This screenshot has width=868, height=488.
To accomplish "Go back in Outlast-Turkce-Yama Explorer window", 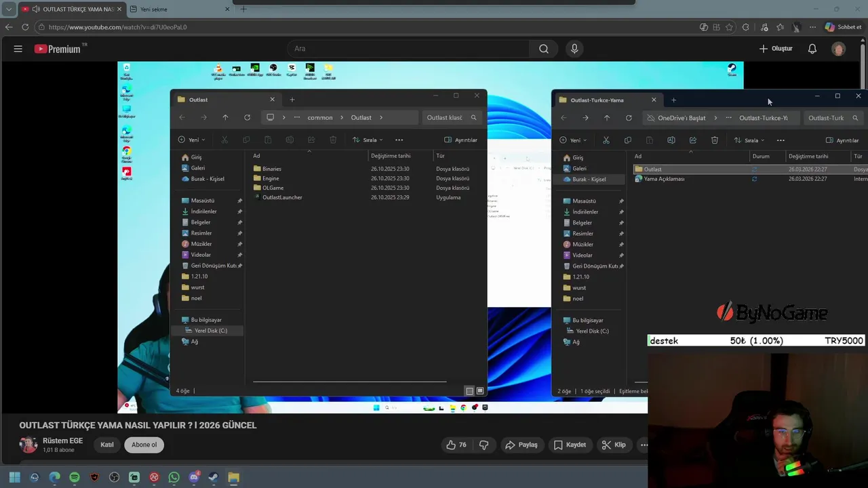I will 564,118.
